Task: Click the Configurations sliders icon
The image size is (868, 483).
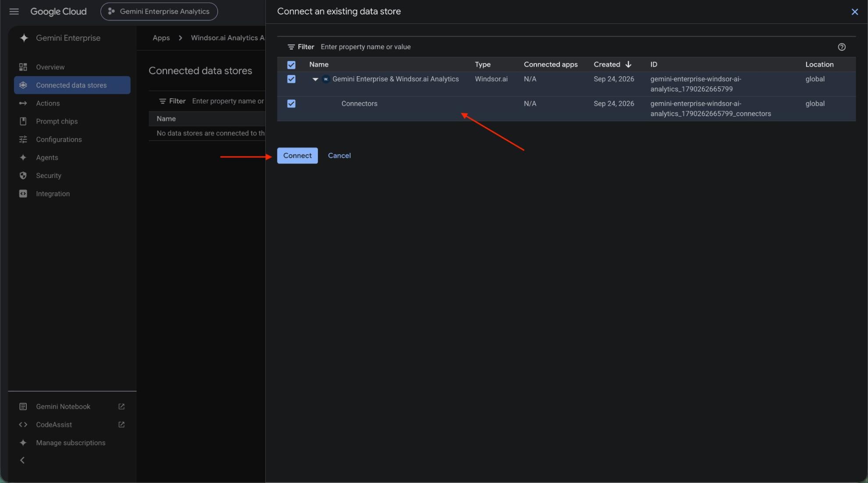Action: (x=23, y=139)
